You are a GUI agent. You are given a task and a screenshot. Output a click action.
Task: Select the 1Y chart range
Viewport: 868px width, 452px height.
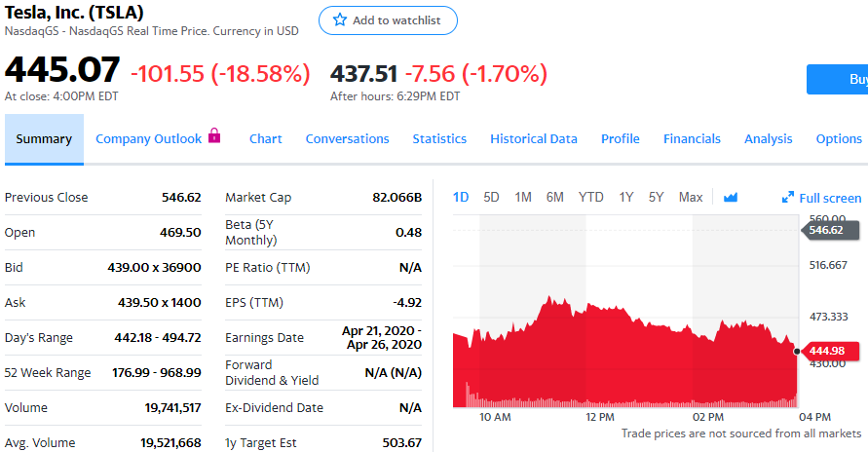pos(626,198)
